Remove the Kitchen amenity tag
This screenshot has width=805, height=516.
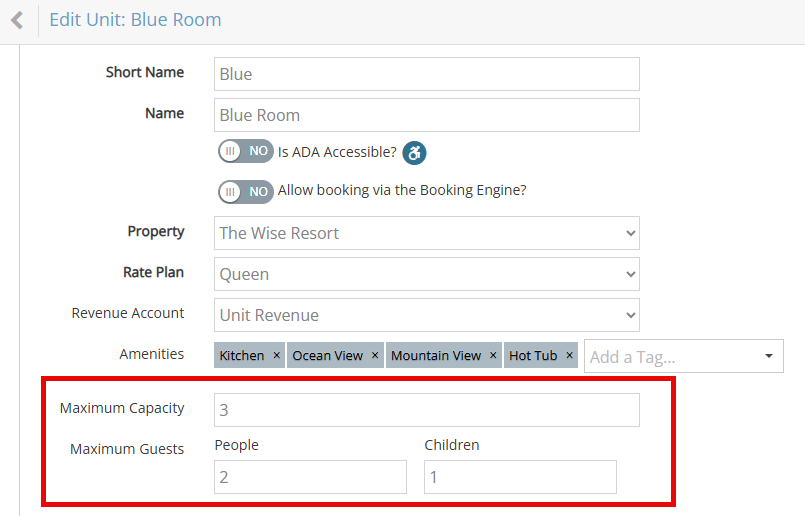click(276, 355)
